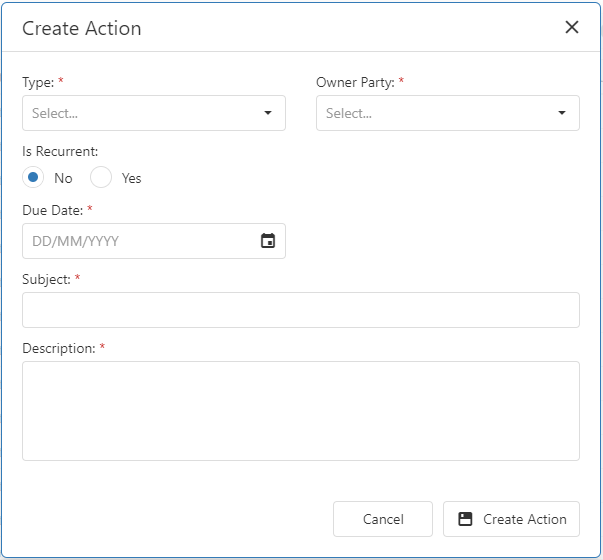Viewport: 603px width, 560px height.
Task: Open the Owner Party select field
Action: click(448, 113)
